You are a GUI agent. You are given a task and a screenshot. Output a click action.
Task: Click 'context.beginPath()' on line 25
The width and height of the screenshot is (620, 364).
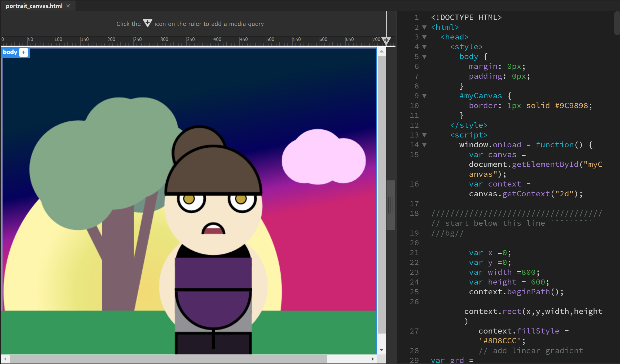[516, 292]
